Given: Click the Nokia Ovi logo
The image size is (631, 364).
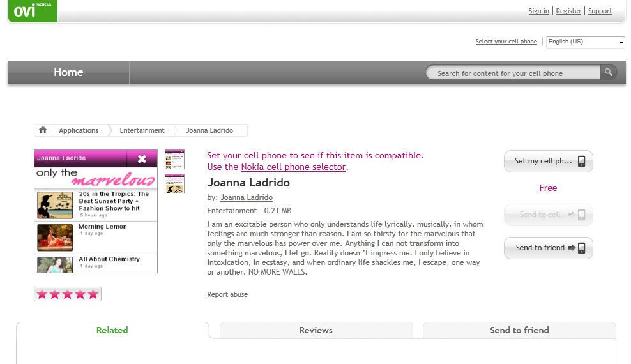Looking at the screenshot, I should click(x=33, y=11).
